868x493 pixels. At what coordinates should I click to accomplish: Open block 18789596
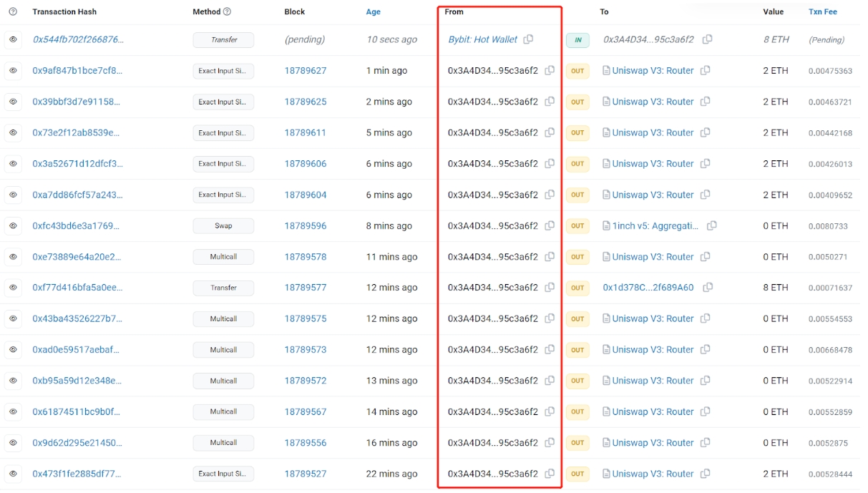tap(306, 226)
